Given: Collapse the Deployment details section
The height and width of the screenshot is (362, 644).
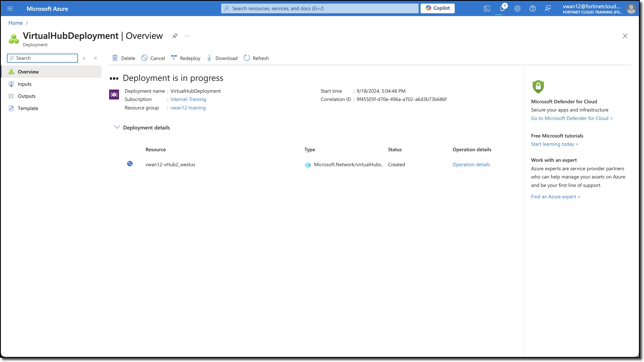Looking at the screenshot, I should (x=117, y=127).
